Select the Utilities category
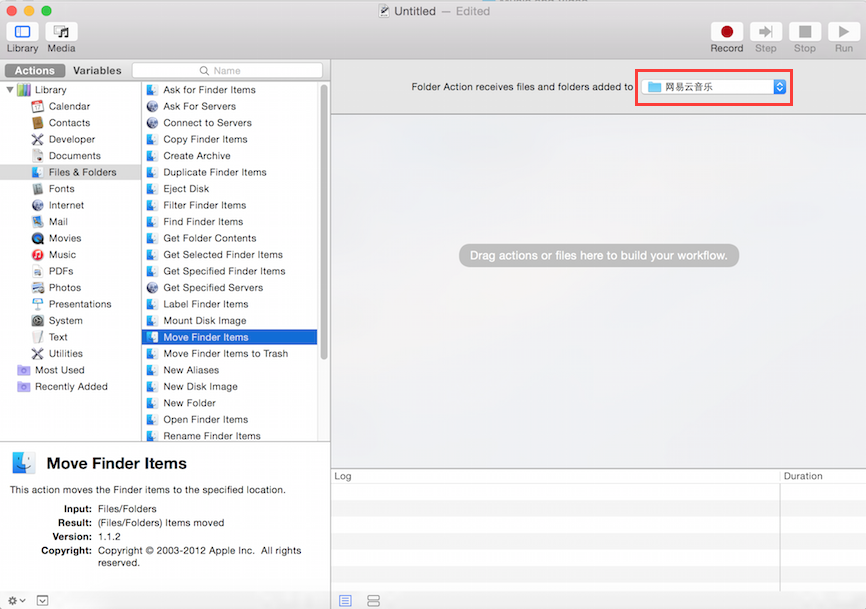 pyautogui.click(x=65, y=353)
